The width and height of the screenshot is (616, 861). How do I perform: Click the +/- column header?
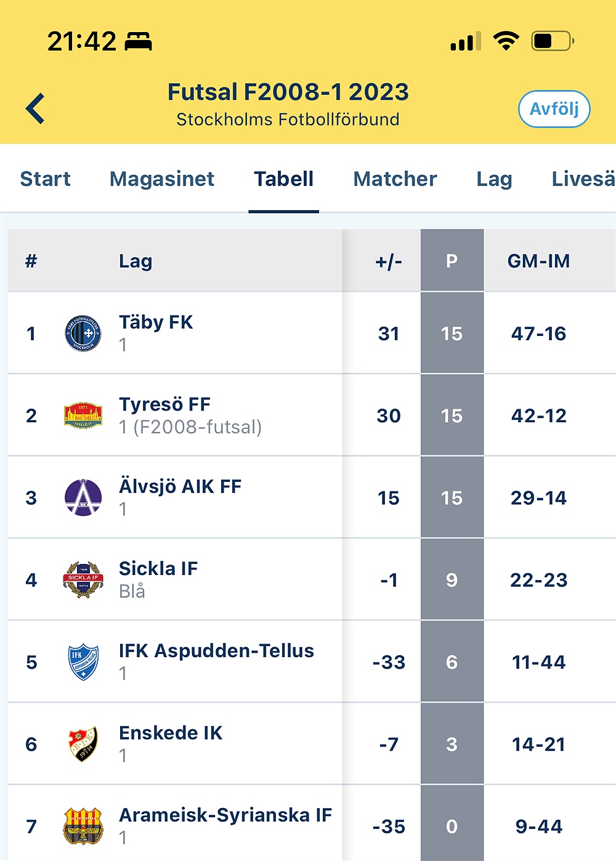coord(388,261)
